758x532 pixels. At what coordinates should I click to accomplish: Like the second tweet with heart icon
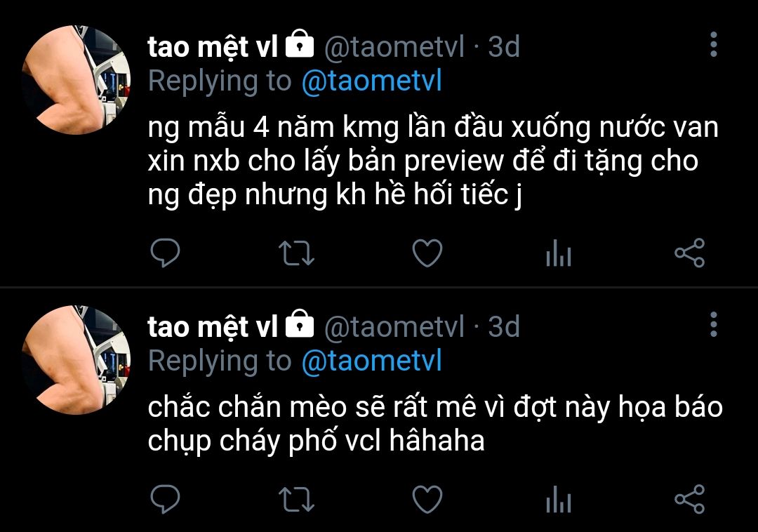point(427,500)
